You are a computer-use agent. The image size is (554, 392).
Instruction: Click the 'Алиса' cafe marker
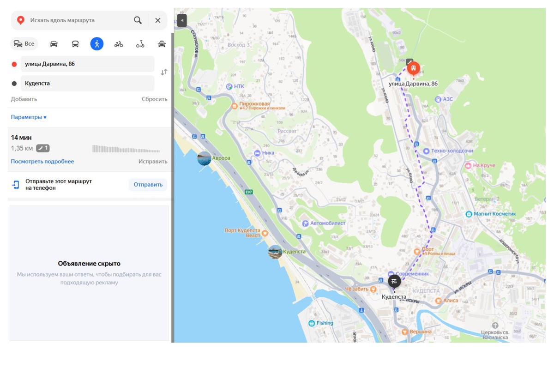438,301
